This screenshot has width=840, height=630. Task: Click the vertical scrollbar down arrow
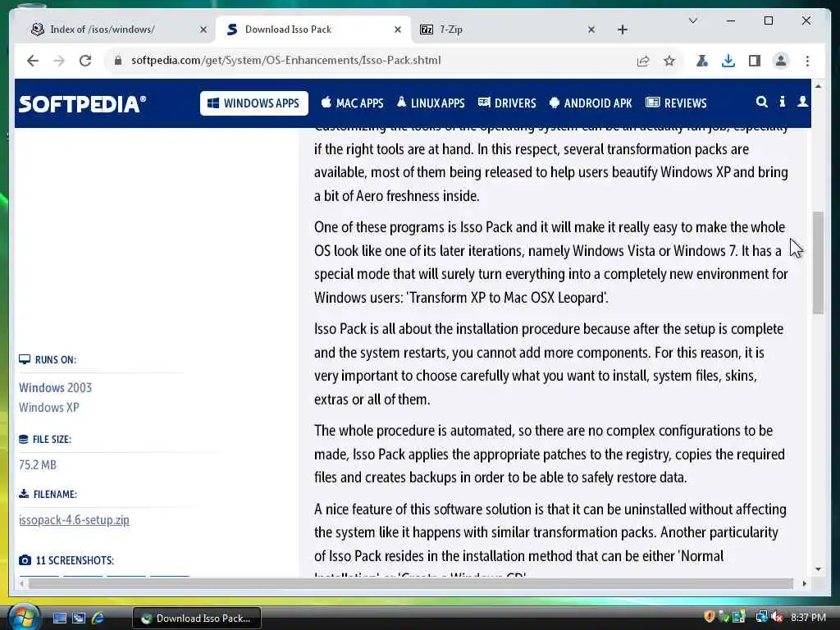coord(818,569)
